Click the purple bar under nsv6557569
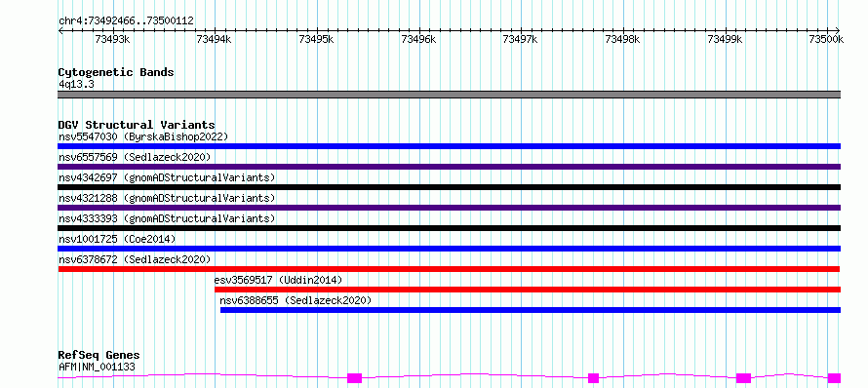Viewport: 868px width, 388px height. [449, 167]
